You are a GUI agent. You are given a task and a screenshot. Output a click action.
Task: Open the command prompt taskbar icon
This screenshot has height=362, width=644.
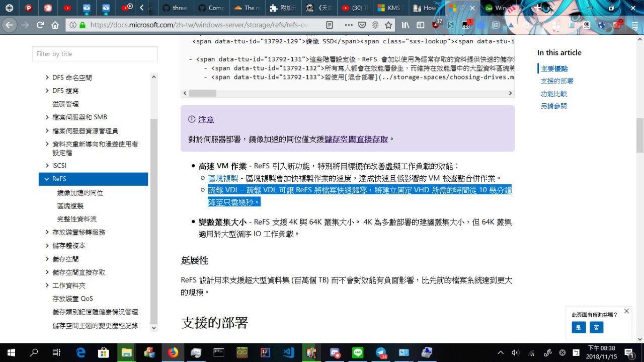coord(219,352)
